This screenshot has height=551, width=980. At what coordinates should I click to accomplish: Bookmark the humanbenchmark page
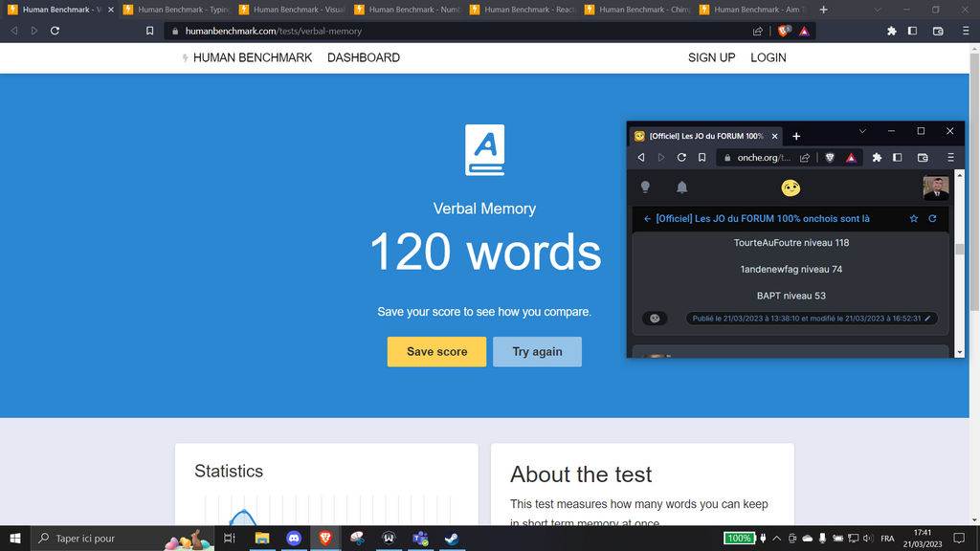tap(149, 31)
